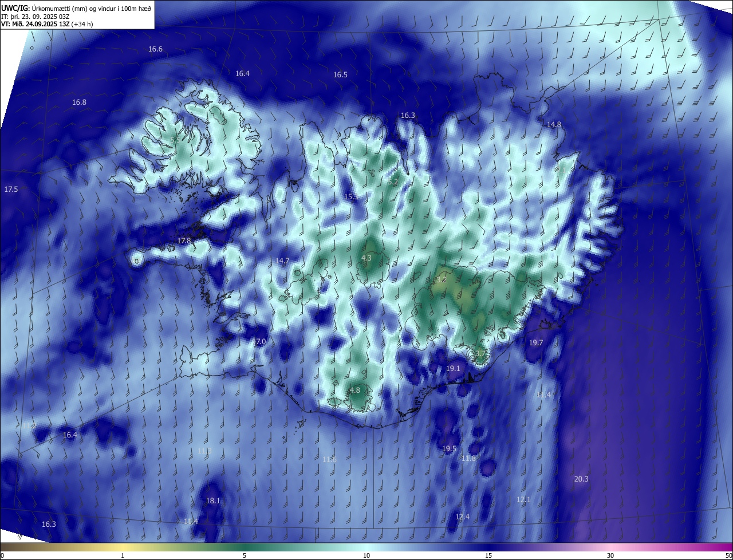Image resolution: width=733 pixels, height=560 pixels.
Task: Click the 19.1 value label
Action: point(453,369)
